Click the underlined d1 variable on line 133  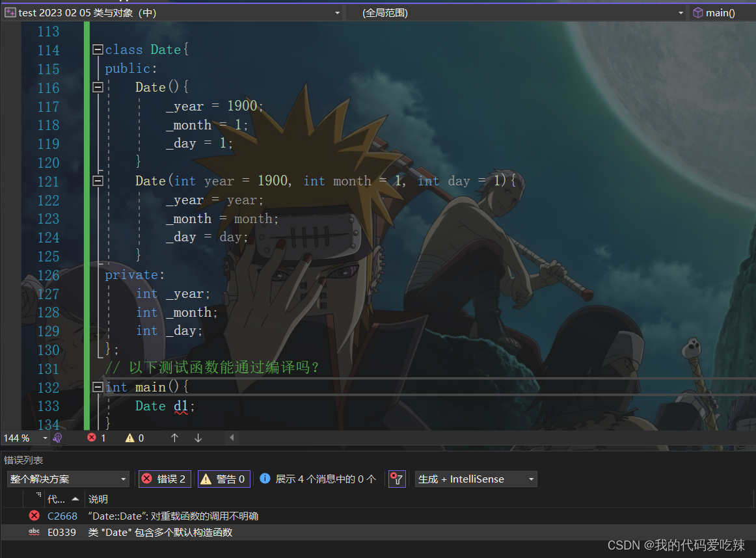coord(181,406)
